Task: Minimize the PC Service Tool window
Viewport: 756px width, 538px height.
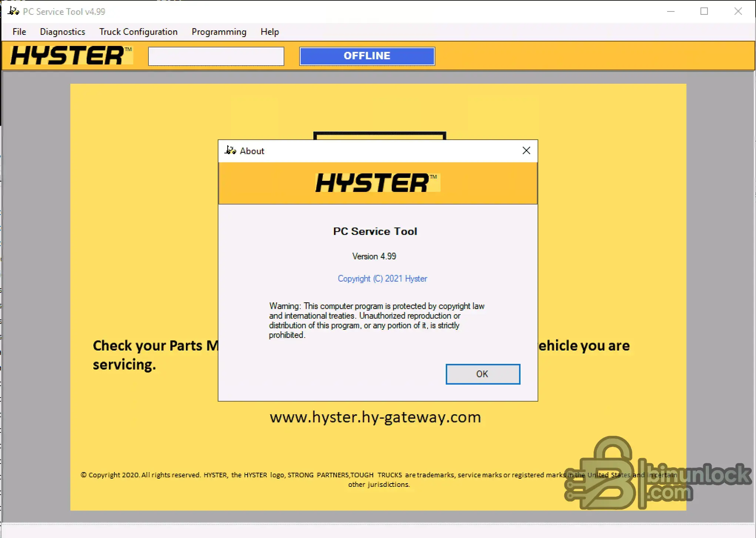Action: point(671,11)
